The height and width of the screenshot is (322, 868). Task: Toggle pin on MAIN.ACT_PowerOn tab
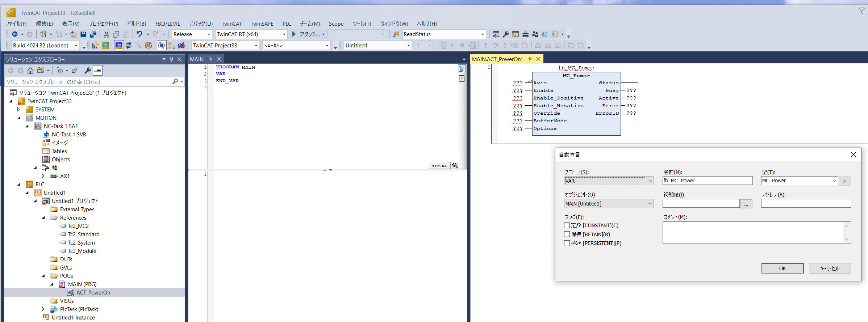pyautogui.click(x=530, y=59)
